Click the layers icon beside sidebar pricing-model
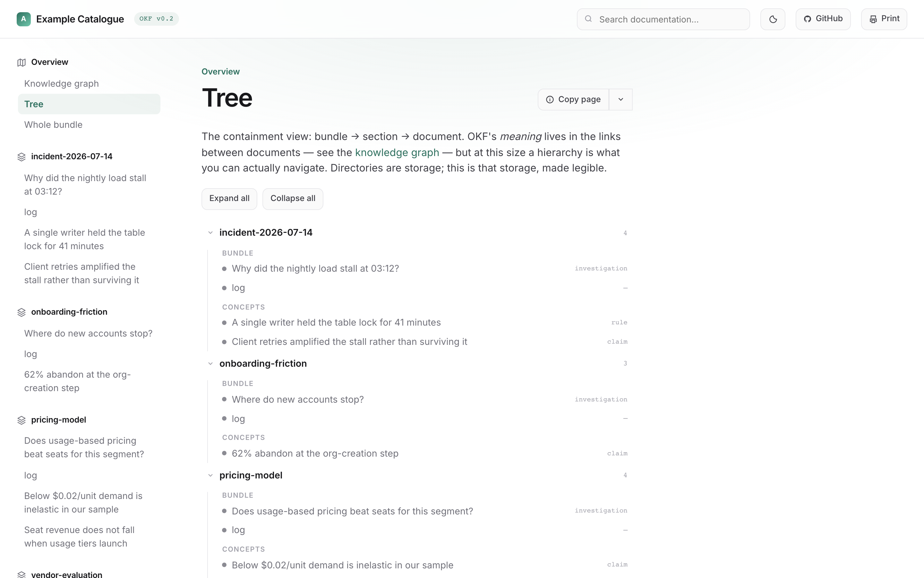 pos(21,420)
